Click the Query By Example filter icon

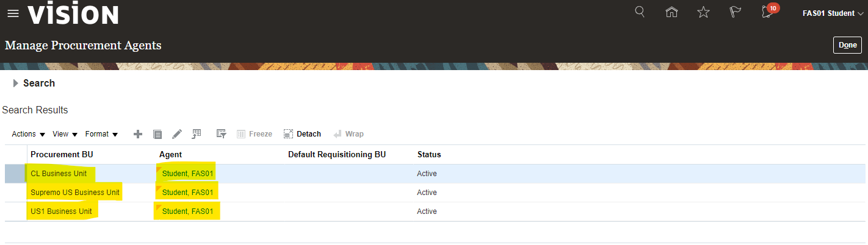[221, 134]
